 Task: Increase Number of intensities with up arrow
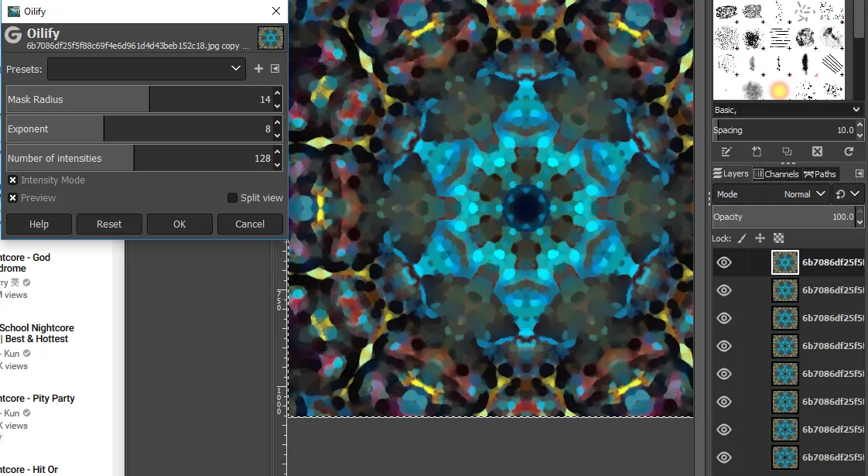tap(277, 151)
